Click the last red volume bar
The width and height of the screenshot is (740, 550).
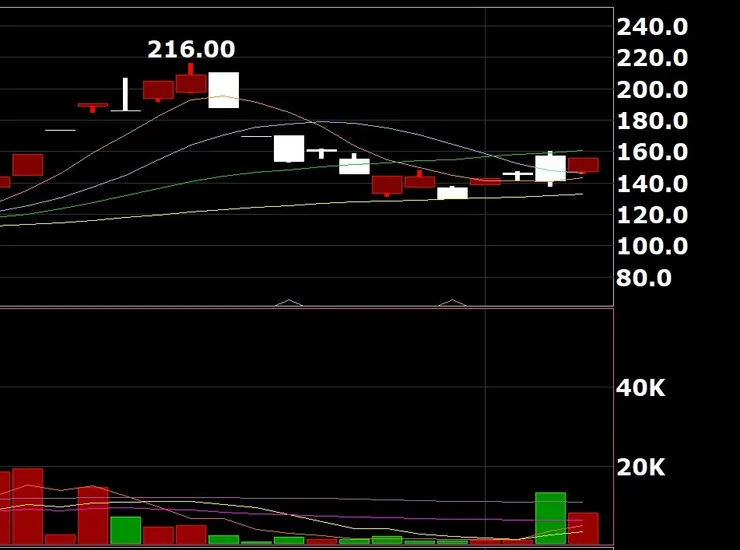click(x=583, y=528)
